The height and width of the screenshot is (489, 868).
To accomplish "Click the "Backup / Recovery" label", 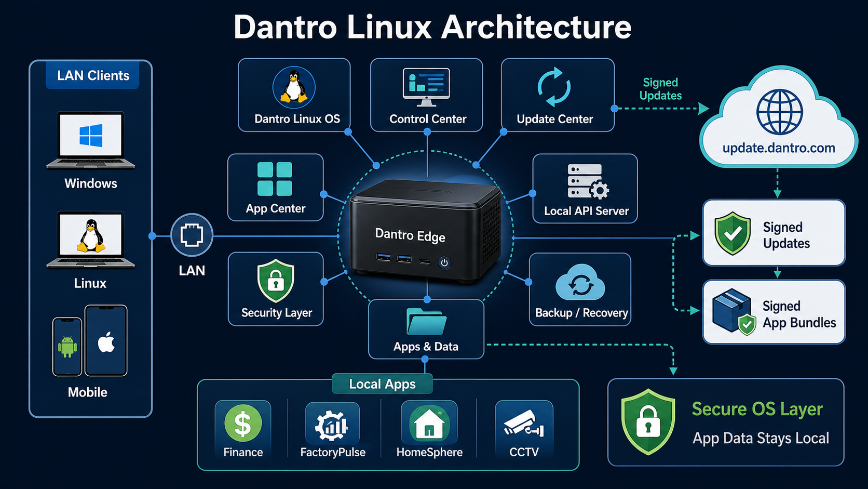I will (x=581, y=313).
